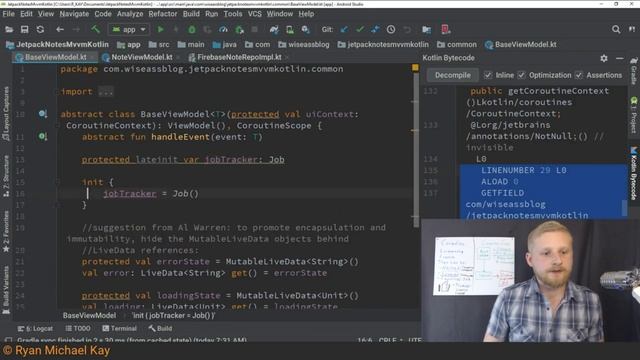
Task: Open the app run configuration dropdown
Action: click(129, 29)
